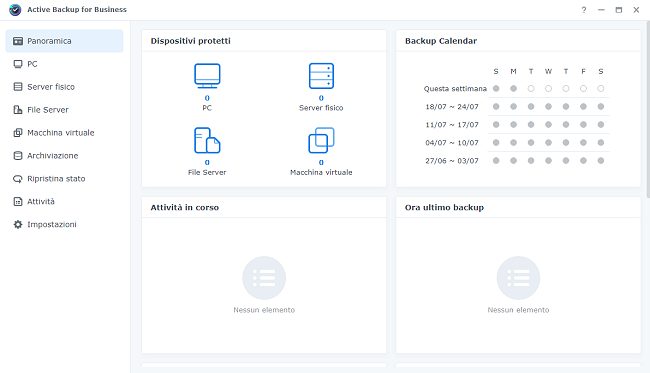
Task: Minimize the Active Backup window
Action: click(601, 10)
